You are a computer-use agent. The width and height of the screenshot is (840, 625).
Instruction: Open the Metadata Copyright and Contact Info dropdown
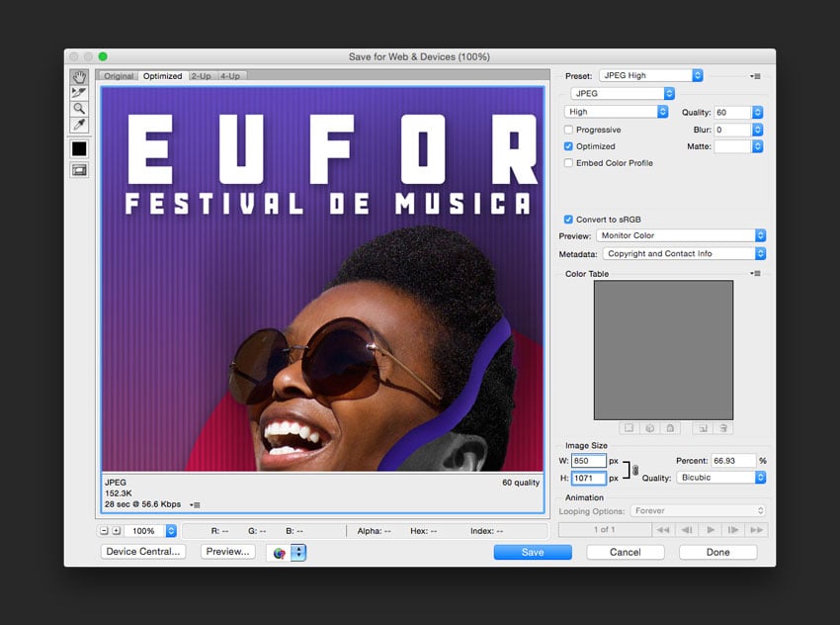point(684,253)
